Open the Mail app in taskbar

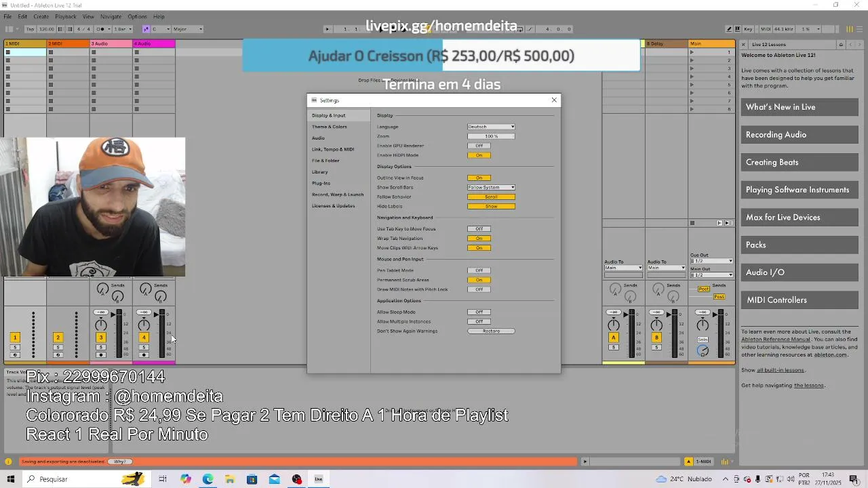pyautogui.click(x=274, y=479)
